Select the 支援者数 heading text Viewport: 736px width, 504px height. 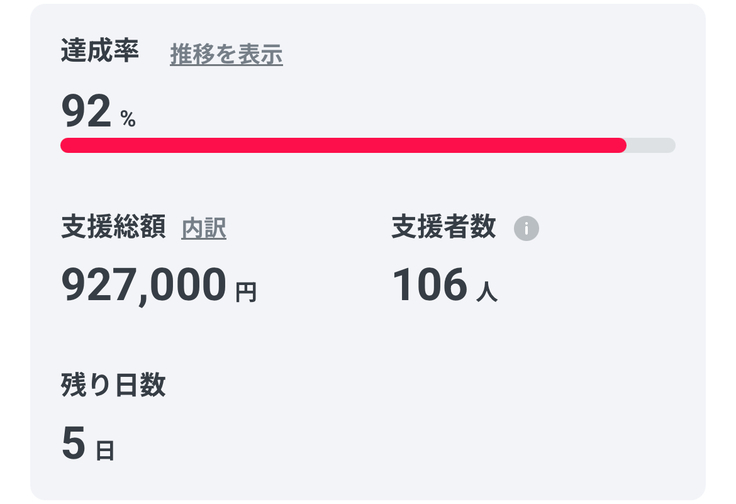point(443,228)
